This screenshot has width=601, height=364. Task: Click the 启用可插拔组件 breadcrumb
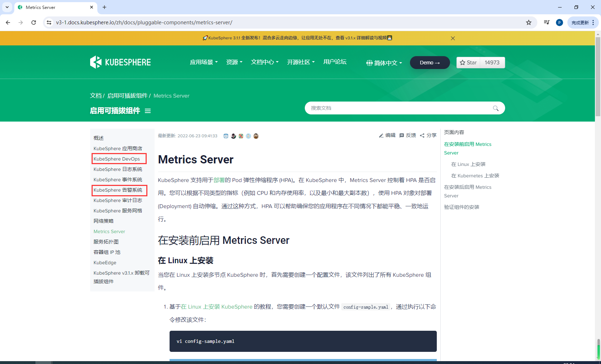click(x=127, y=95)
